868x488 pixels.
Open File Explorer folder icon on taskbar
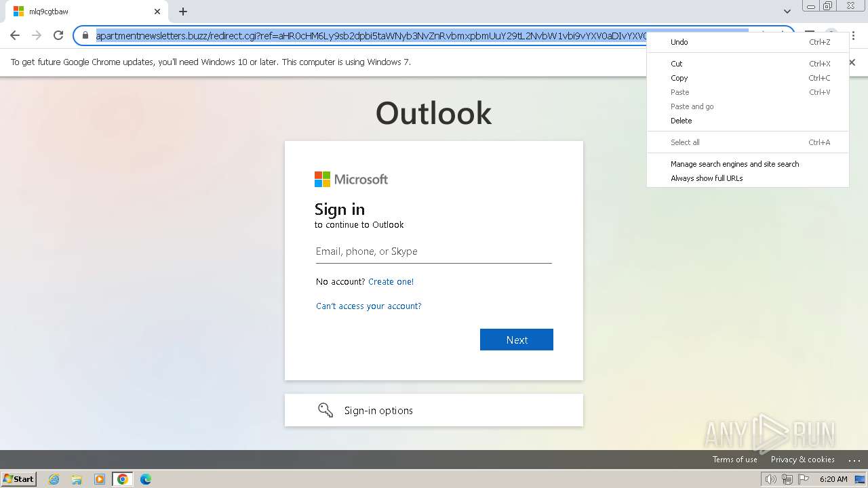tap(77, 479)
